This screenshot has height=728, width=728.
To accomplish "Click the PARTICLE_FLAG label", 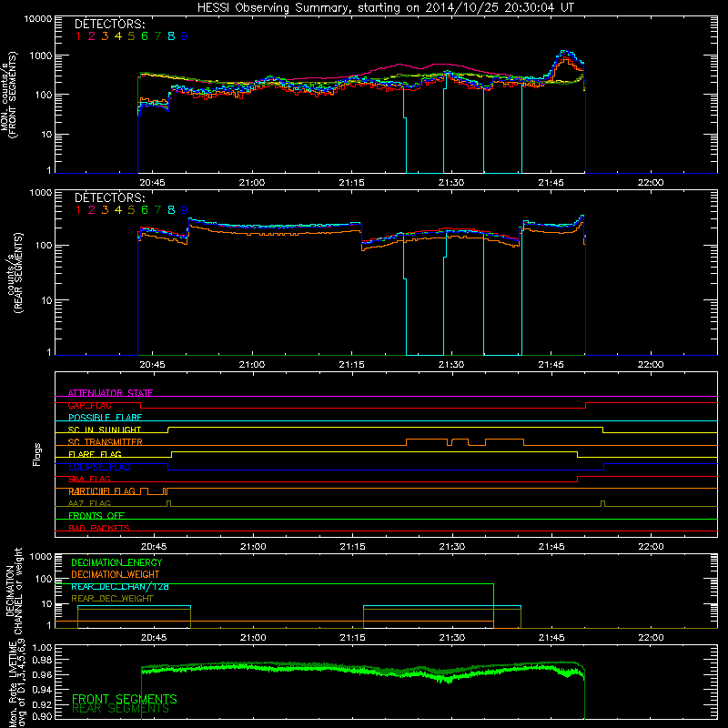I will [x=102, y=491].
